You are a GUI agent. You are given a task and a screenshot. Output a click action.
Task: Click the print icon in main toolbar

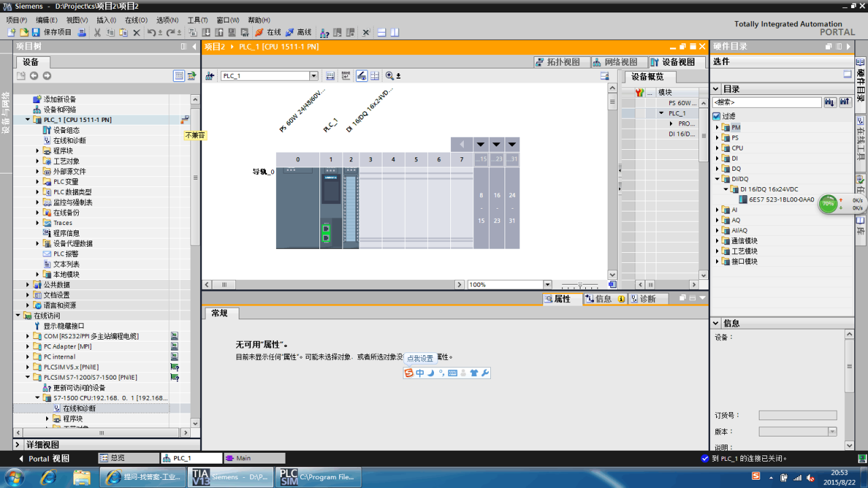coord(82,32)
